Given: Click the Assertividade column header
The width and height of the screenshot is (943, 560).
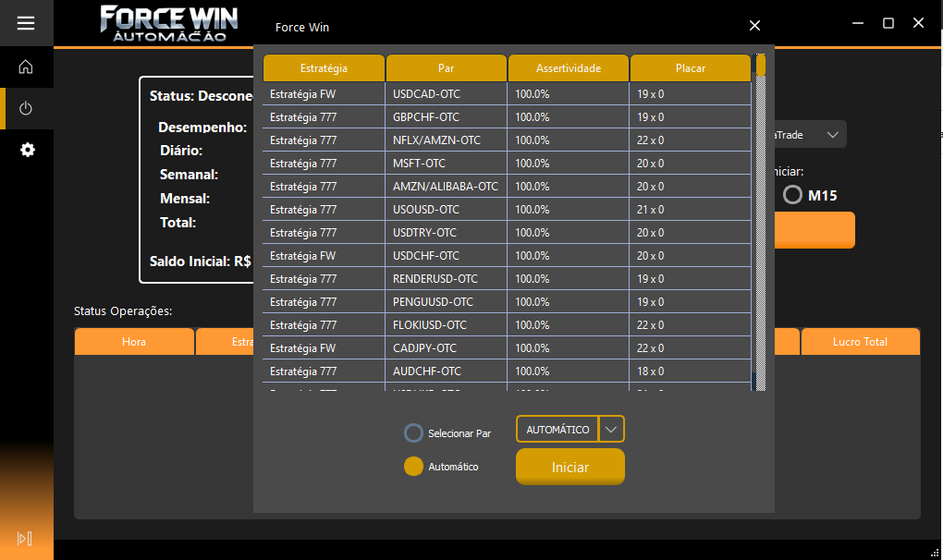Looking at the screenshot, I should pos(568,68).
